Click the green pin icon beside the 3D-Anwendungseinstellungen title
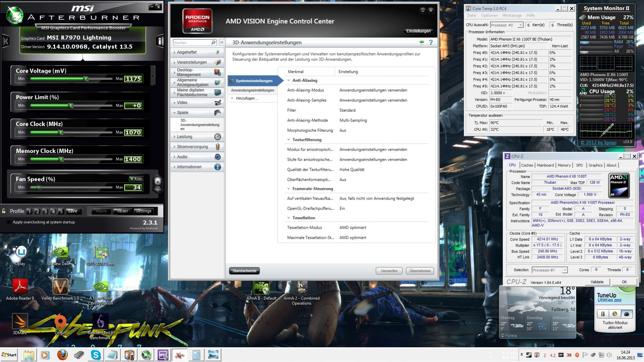The height and width of the screenshot is (362, 644). tap(421, 42)
